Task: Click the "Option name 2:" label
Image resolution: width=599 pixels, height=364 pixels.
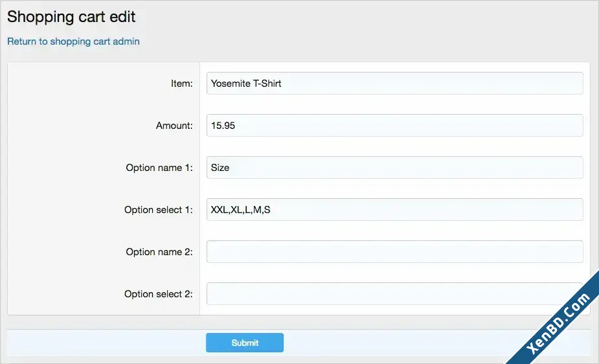Action: click(x=159, y=252)
